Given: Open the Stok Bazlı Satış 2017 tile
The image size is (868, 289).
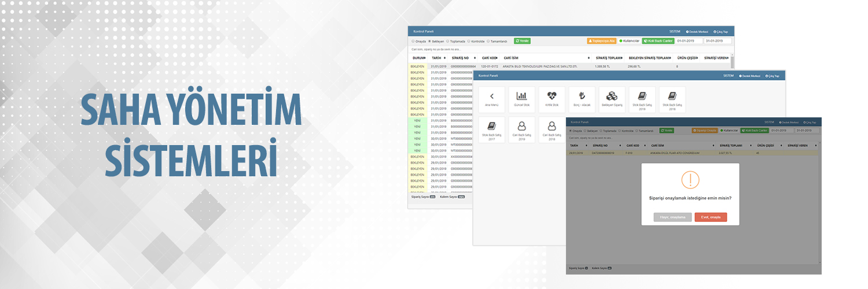Looking at the screenshot, I should (x=492, y=129).
